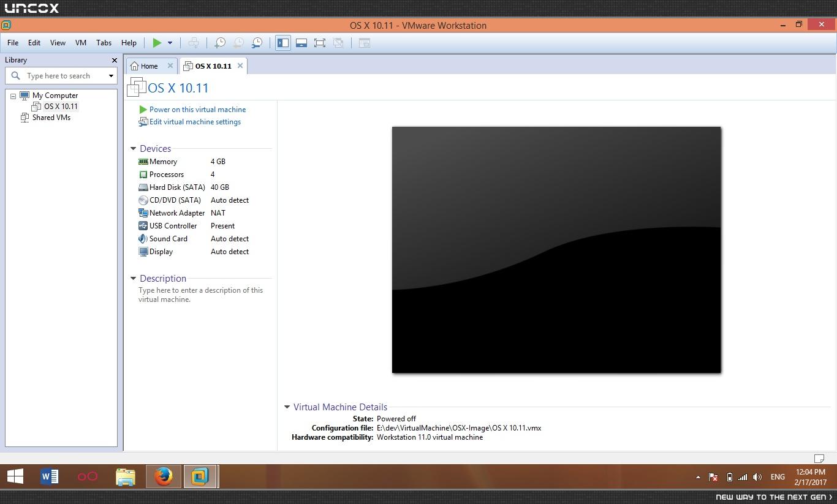Click the Network Adapter value NAT

pos(218,213)
